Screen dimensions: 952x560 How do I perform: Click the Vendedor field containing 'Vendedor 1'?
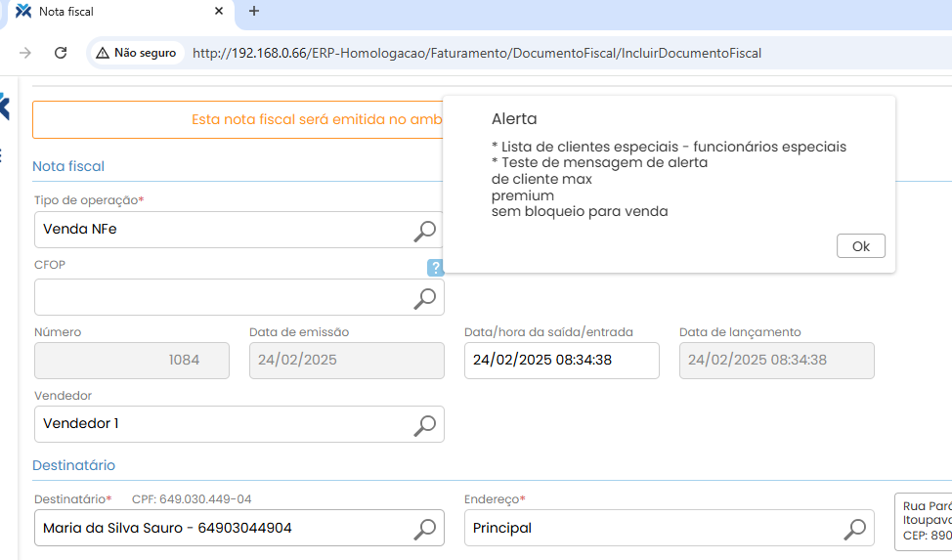(x=220, y=424)
